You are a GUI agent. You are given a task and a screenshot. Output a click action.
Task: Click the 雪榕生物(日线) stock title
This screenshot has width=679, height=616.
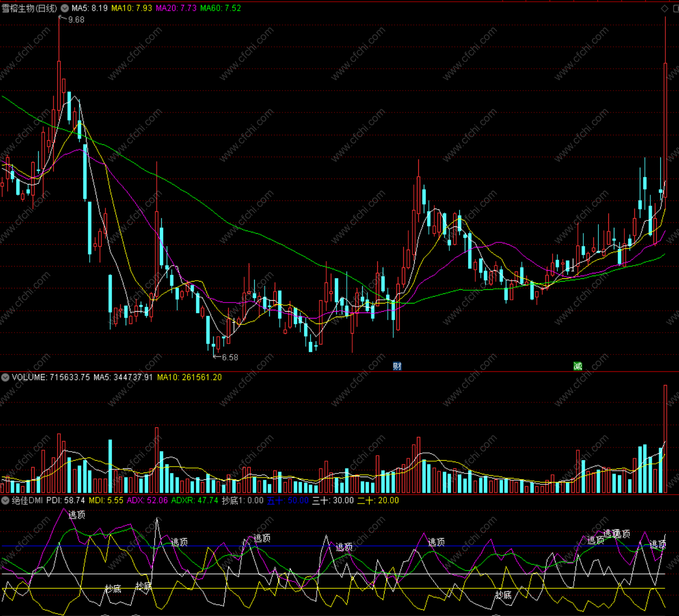(30, 8)
